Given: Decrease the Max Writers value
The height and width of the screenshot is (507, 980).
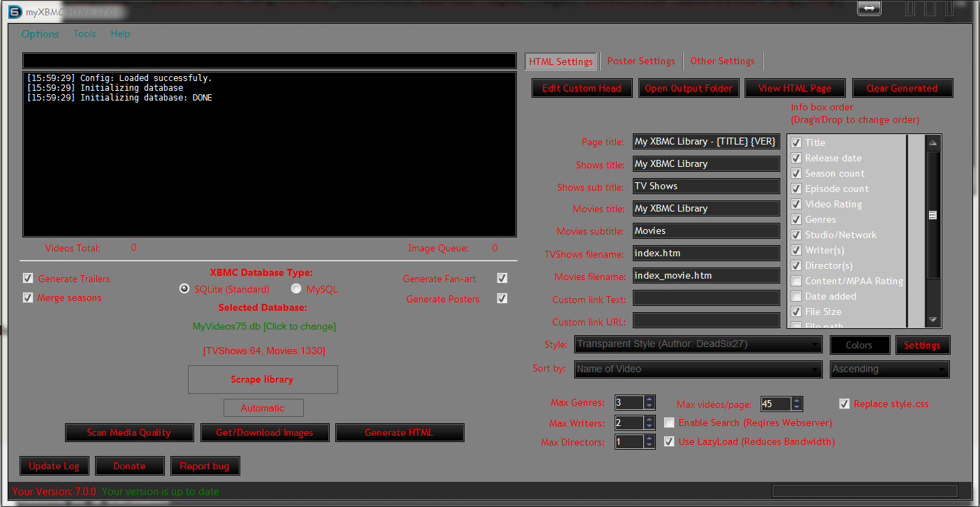Looking at the screenshot, I should coord(650,426).
